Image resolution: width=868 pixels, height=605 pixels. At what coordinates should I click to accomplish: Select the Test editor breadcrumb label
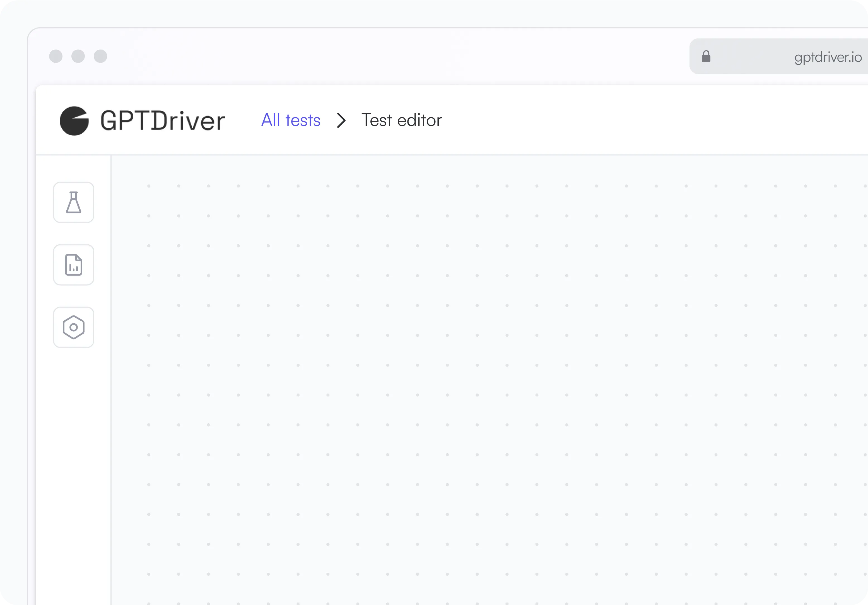click(401, 120)
